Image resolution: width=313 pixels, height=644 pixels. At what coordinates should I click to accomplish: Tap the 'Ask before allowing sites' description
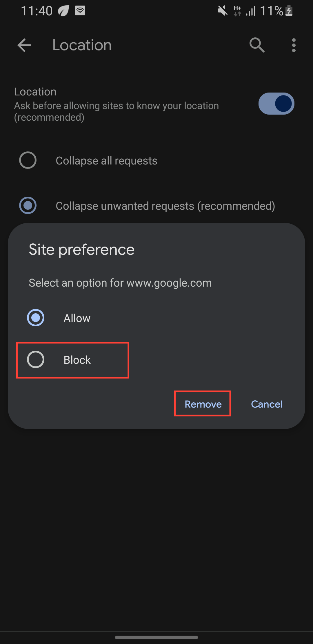(116, 111)
